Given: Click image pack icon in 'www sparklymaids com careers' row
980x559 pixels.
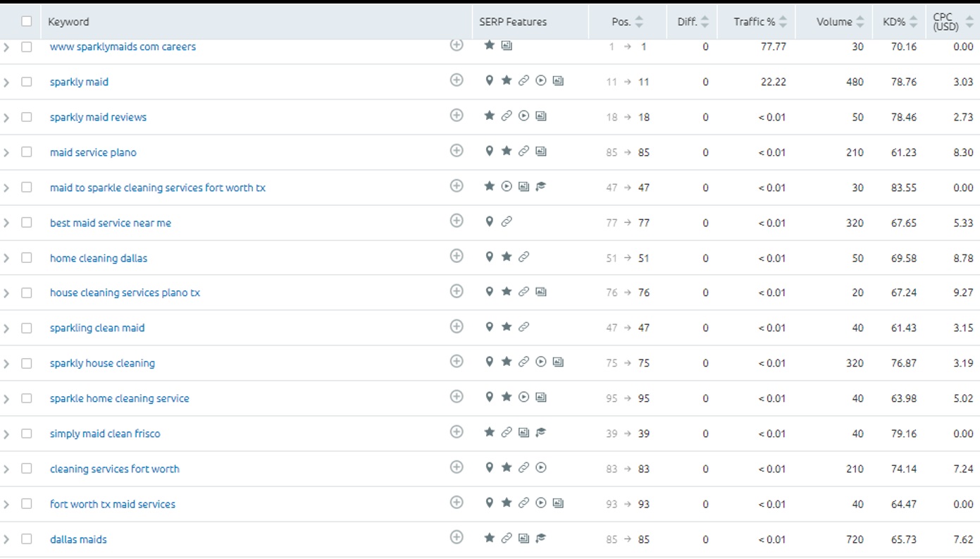Looking at the screenshot, I should 507,46.
